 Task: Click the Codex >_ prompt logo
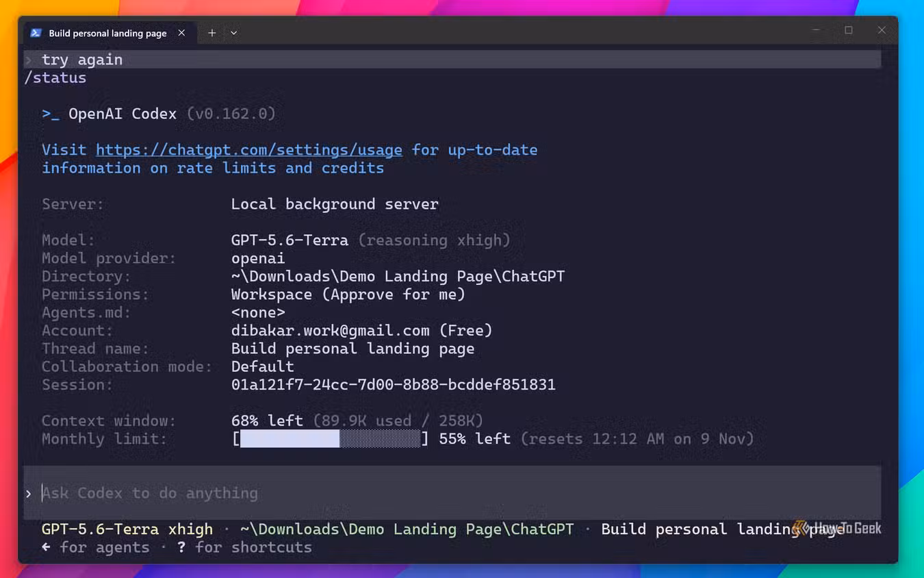pyautogui.click(x=51, y=114)
